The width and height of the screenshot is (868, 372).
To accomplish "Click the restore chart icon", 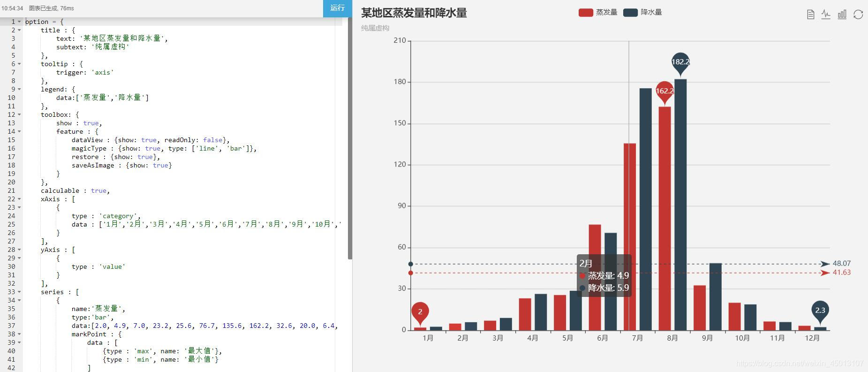I will [858, 15].
